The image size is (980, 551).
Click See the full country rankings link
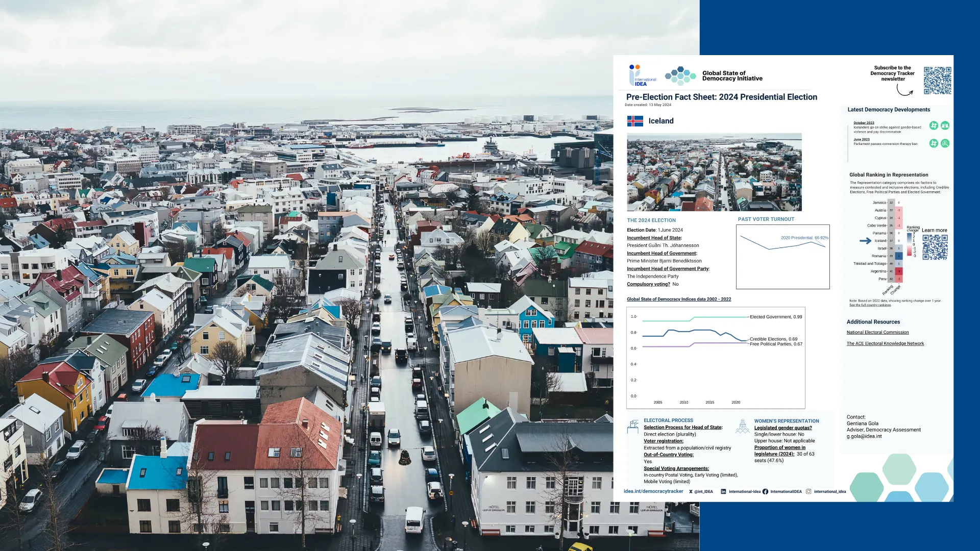(870, 305)
